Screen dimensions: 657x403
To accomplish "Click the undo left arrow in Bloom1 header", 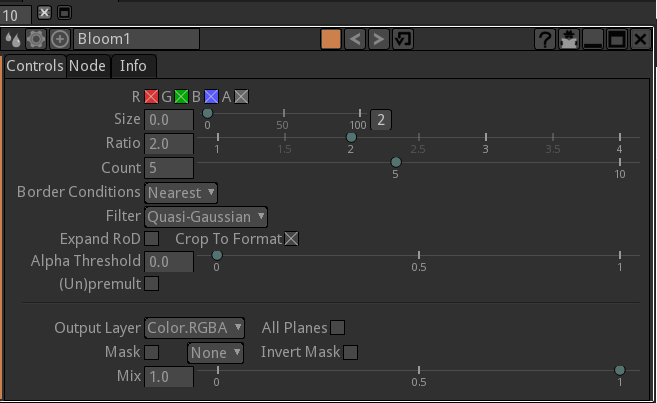I will tap(355, 39).
